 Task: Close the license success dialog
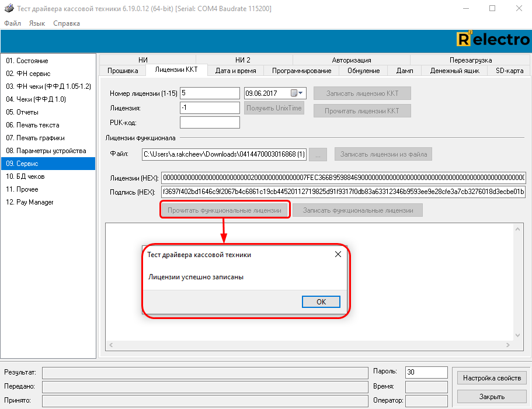pyautogui.click(x=338, y=255)
